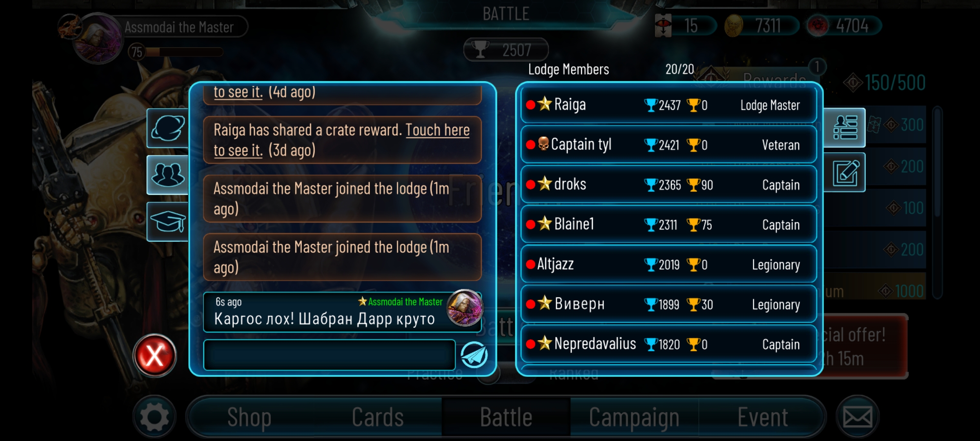Switch to the Shop tab
This screenshot has height=441, width=980.
click(x=249, y=417)
